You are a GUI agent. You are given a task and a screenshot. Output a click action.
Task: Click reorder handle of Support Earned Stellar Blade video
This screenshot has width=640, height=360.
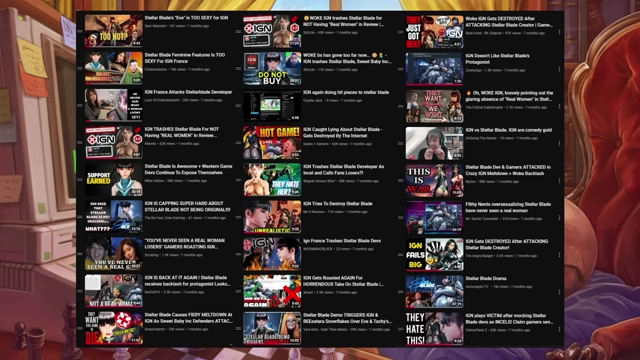pos(80,180)
